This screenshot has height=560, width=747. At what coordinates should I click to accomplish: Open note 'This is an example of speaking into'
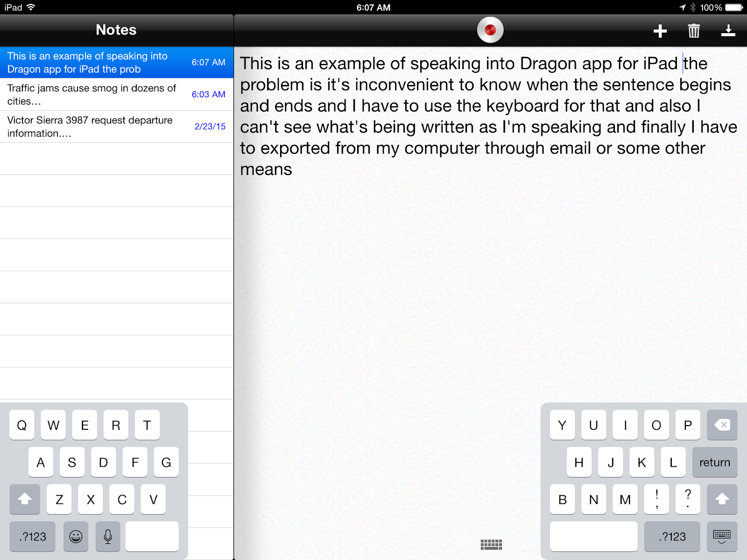(117, 63)
